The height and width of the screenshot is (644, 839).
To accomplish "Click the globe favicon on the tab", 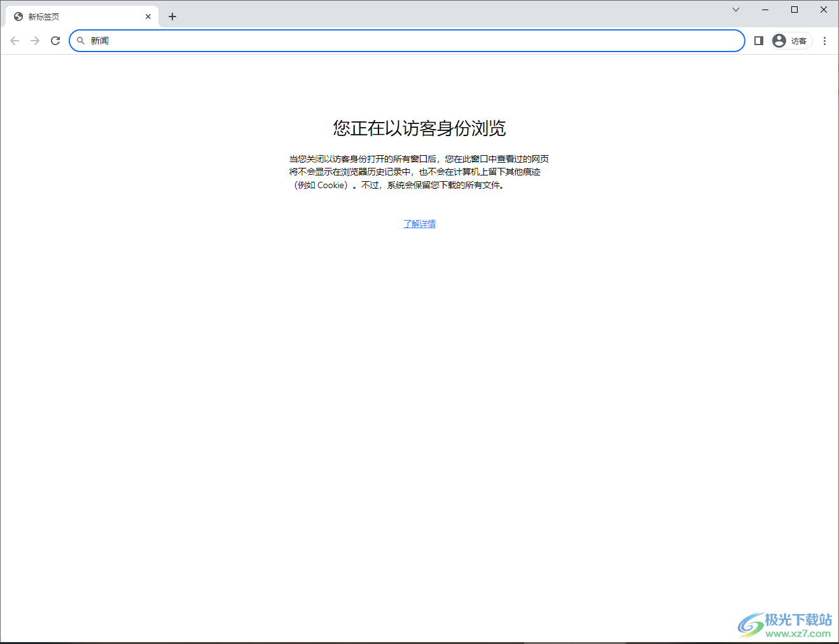I will point(18,17).
